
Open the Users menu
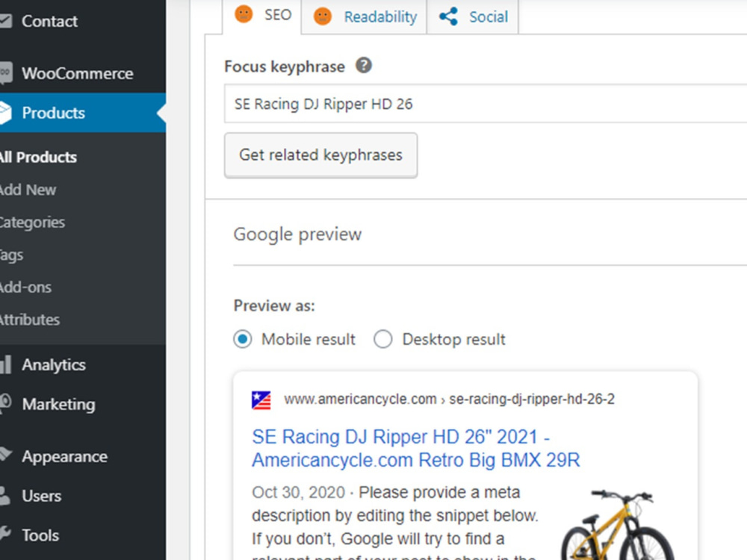coord(41,497)
